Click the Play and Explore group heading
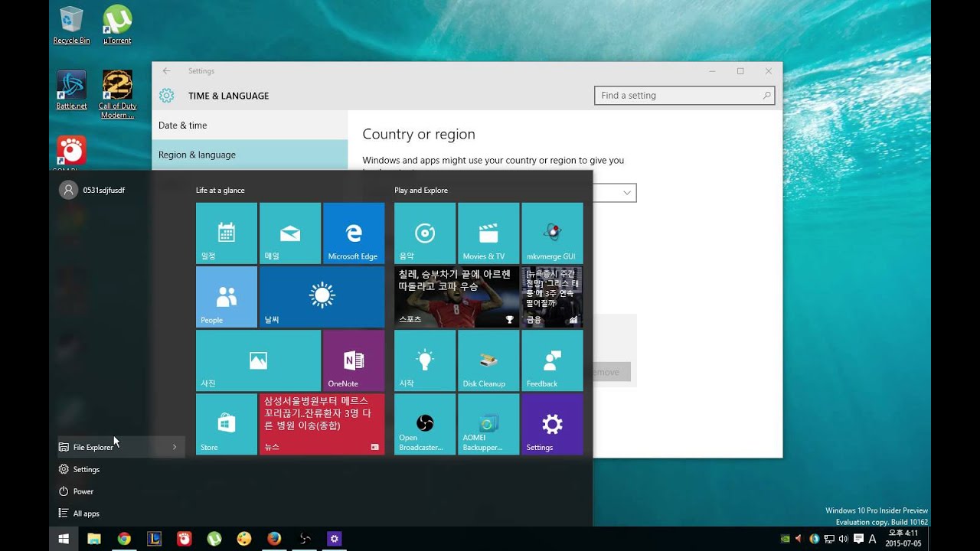The image size is (980, 551). (x=421, y=190)
